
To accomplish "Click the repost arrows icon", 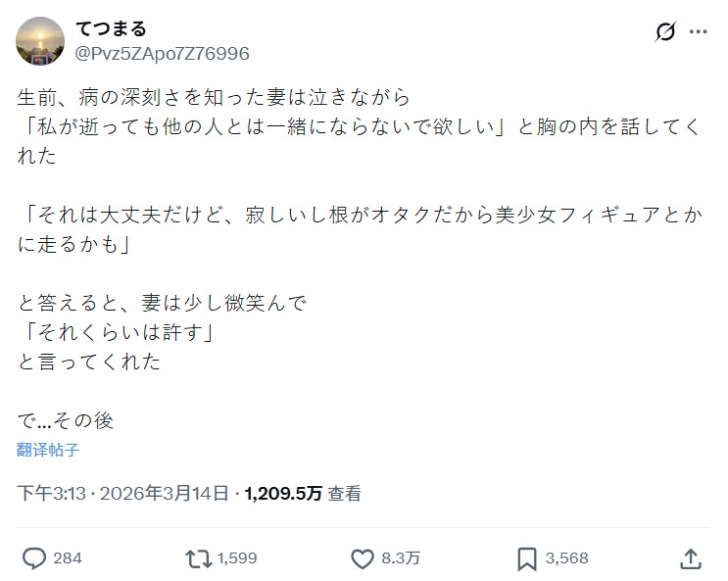I will coord(199,557).
